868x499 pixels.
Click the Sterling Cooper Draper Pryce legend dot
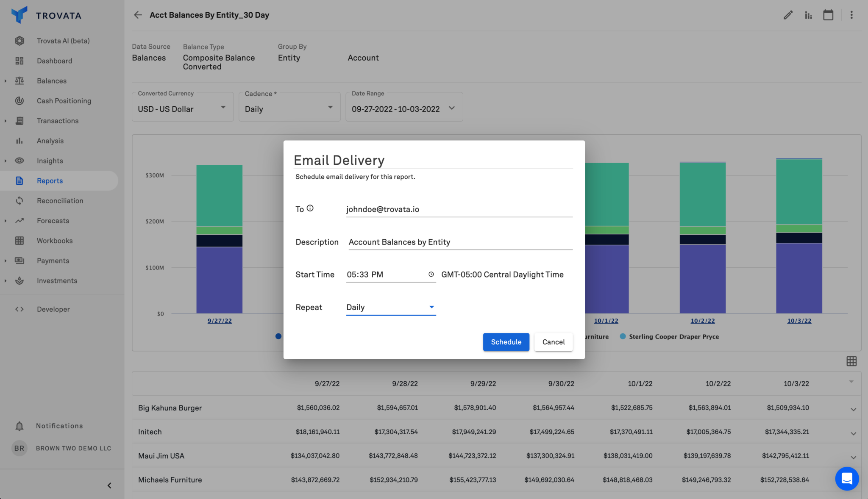(623, 336)
